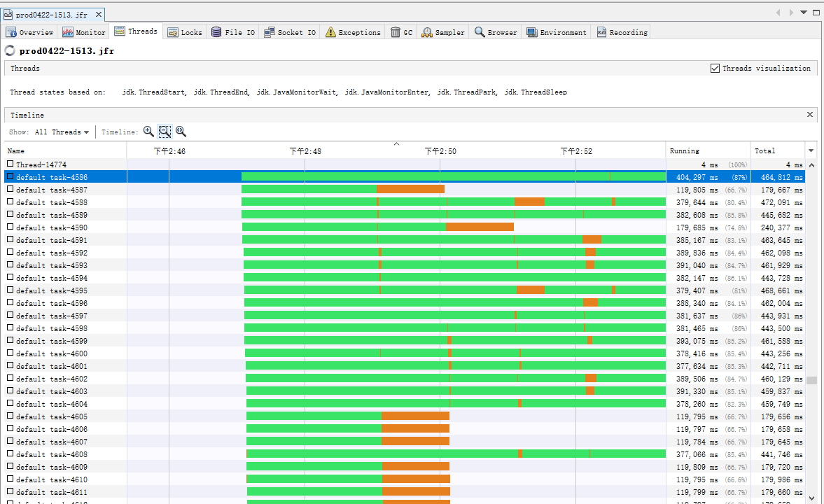Check the box for default task-4587

[11, 189]
